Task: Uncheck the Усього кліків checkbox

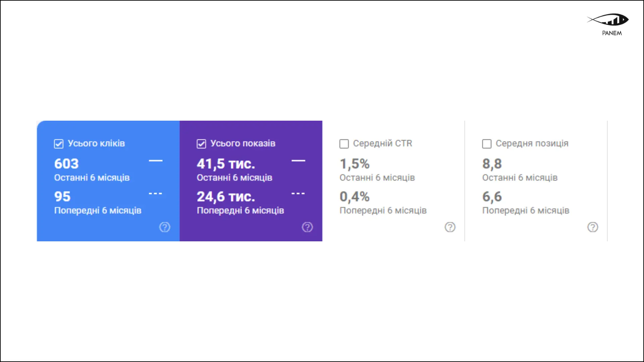Action: point(59,144)
